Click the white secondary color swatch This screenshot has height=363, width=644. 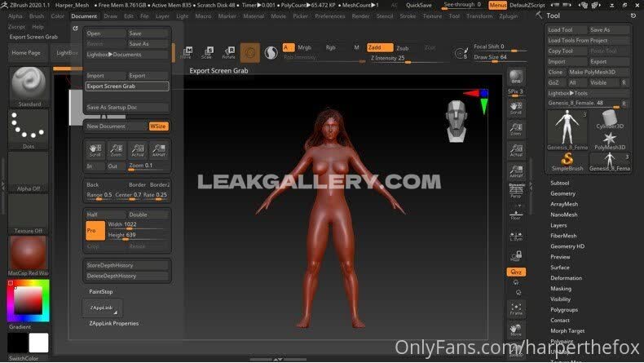(38, 343)
